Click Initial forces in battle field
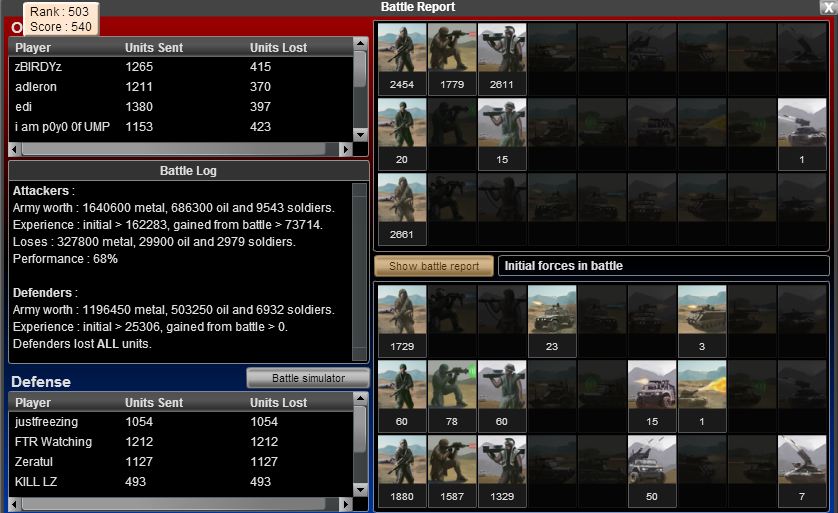 click(663, 266)
